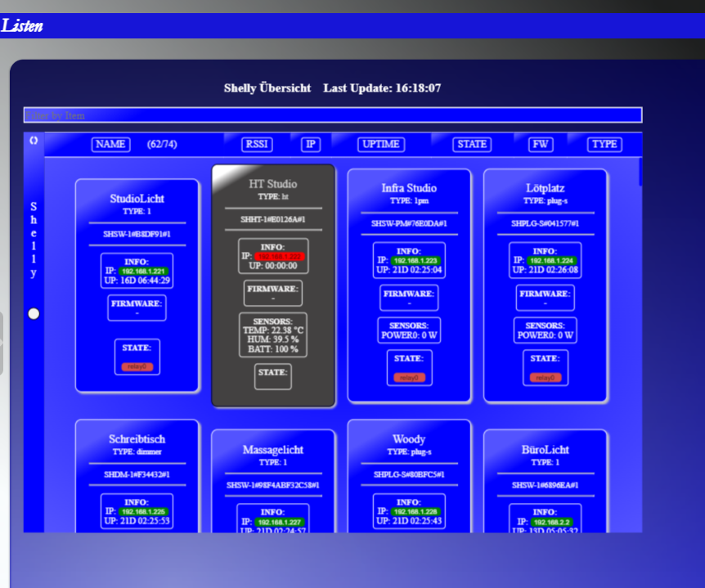Open Lötplatz IP address 192.168.1.224
Image resolution: width=705 pixels, height=588 pixels.
pos(550,260)
